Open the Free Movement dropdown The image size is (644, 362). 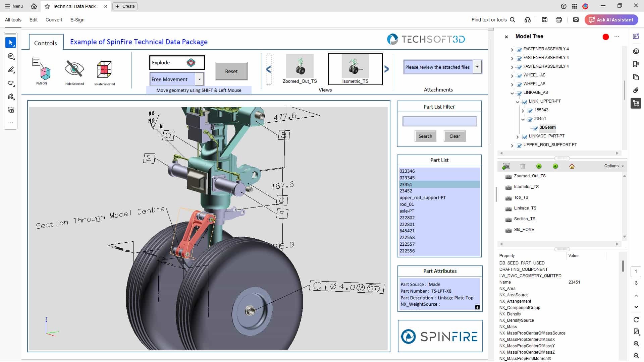[200, 79]
